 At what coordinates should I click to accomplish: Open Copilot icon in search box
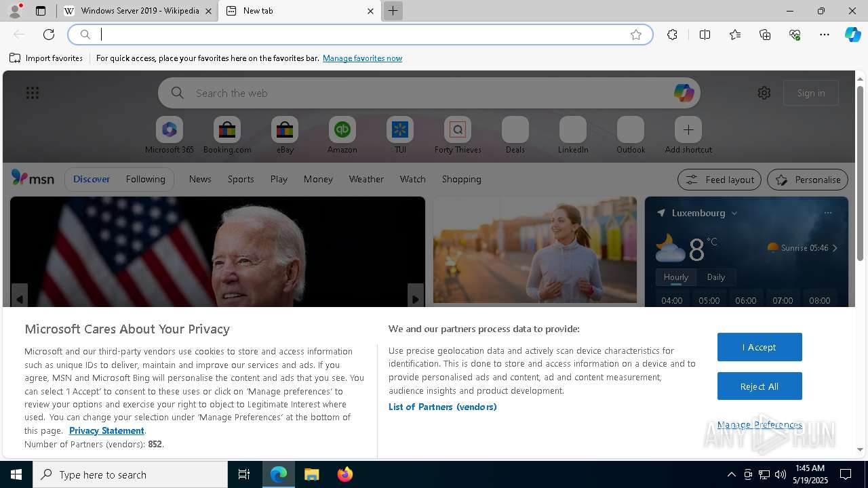click(x=684, y=93)
